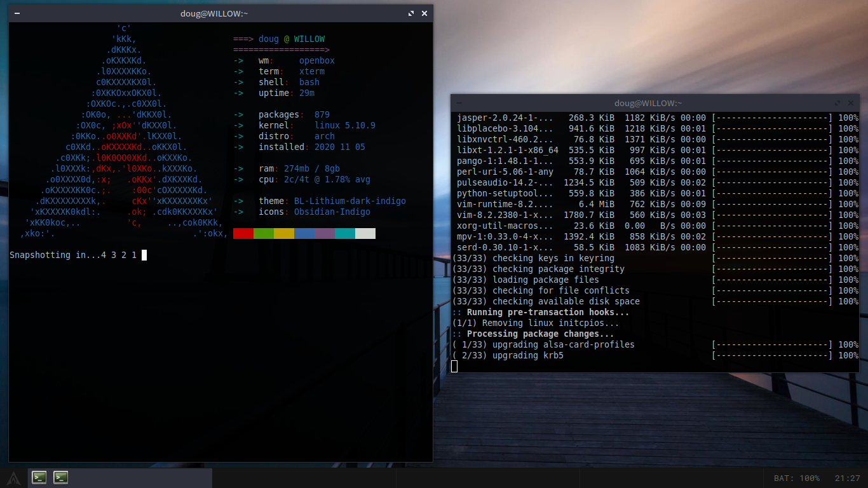Image resolution: width=868 pixels, height=488 pixels.
Task: Click the purple color block in neofetch output
Action: point(325,234)
